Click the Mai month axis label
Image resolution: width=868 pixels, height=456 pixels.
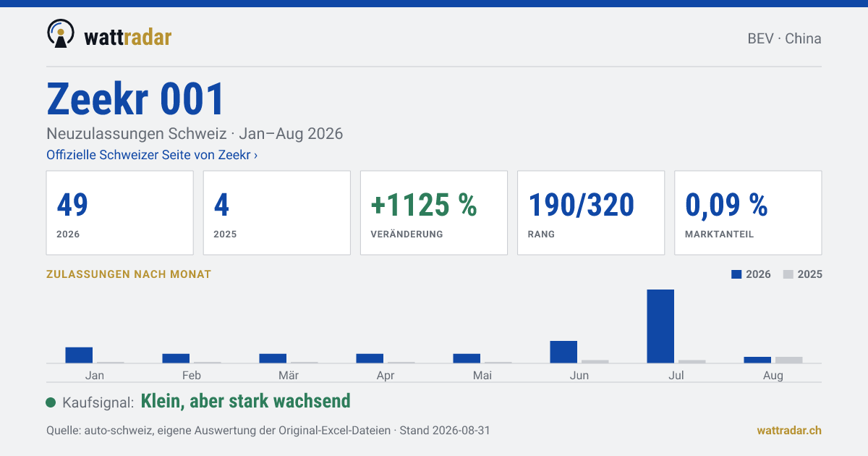pos(482,375)
